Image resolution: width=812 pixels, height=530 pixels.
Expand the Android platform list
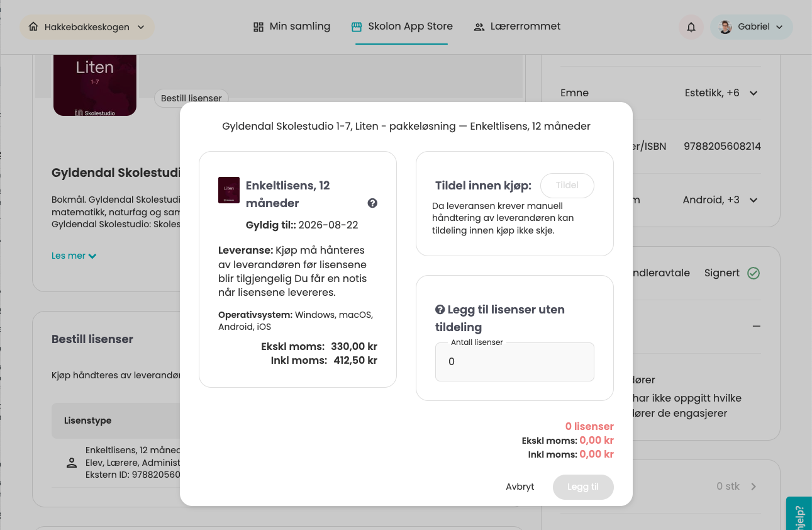point(754,200)
